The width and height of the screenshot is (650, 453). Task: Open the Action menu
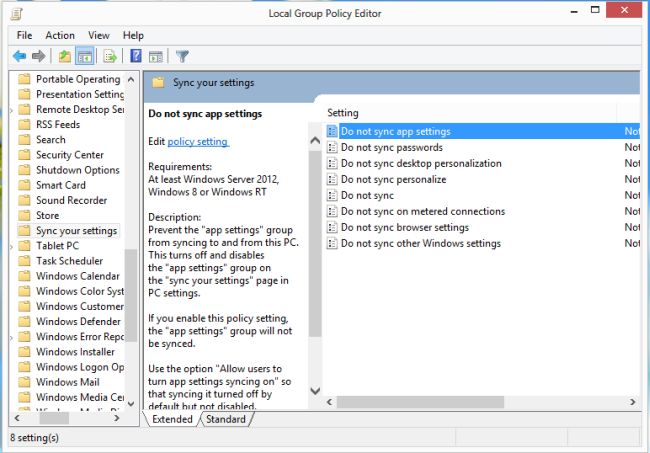tap(60, 36)
